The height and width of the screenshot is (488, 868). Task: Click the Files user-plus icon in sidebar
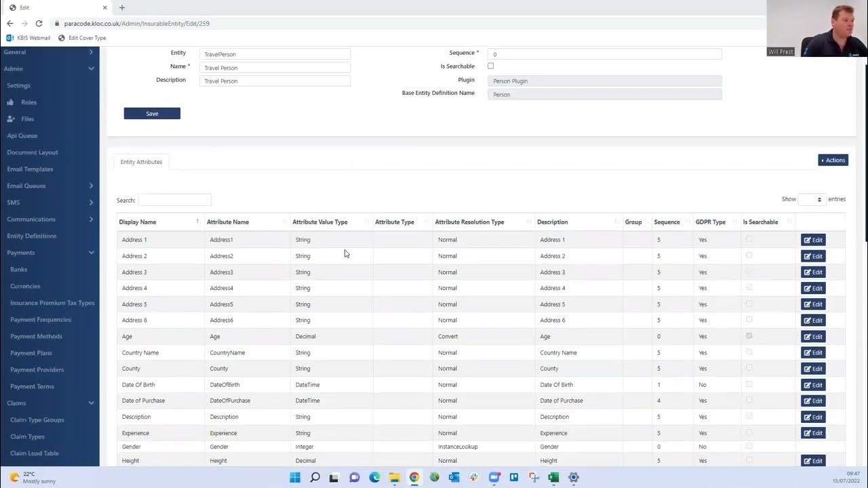[10, 119]
